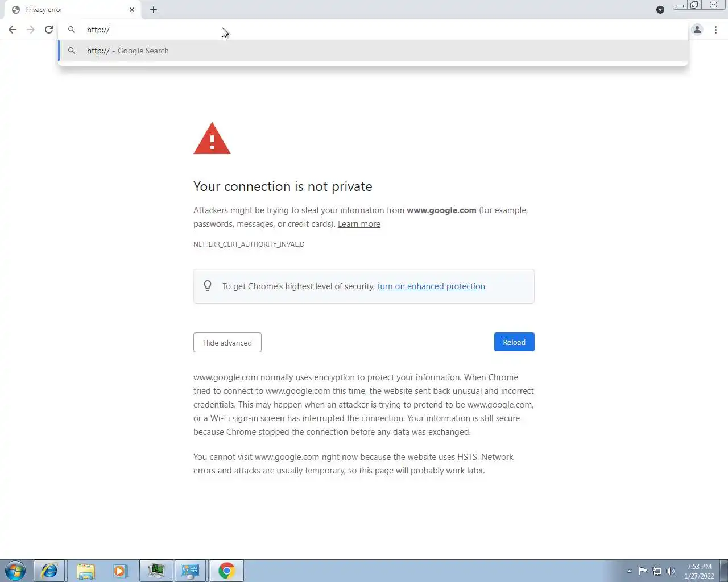Launch Internet Explorer from taskbar
Screen dimensions: 728x582
[x=49, y=571]
